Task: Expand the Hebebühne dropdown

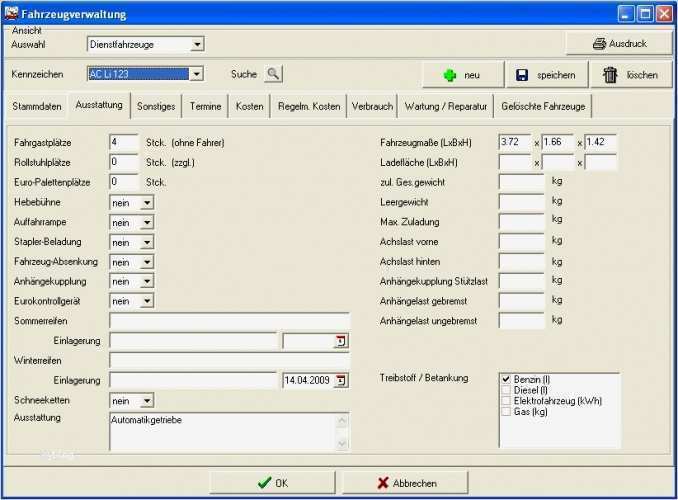Action: pyautogui.click(x=147, y=202)
